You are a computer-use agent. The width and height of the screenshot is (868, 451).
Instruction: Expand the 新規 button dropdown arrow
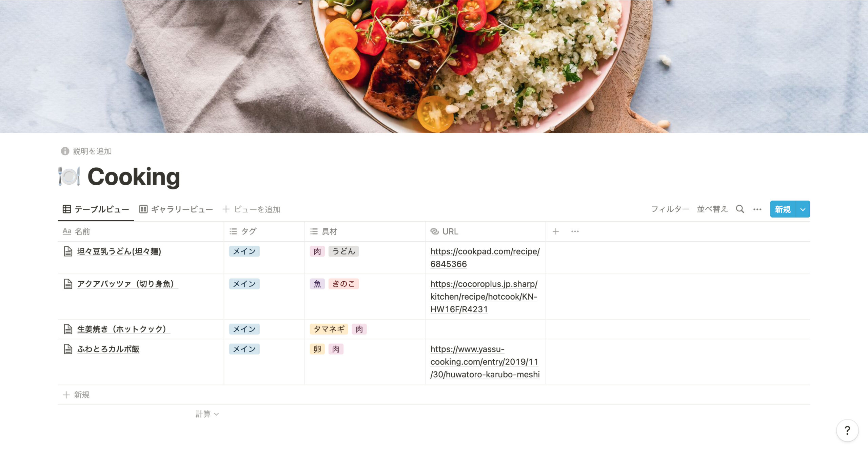coord(803,209)
